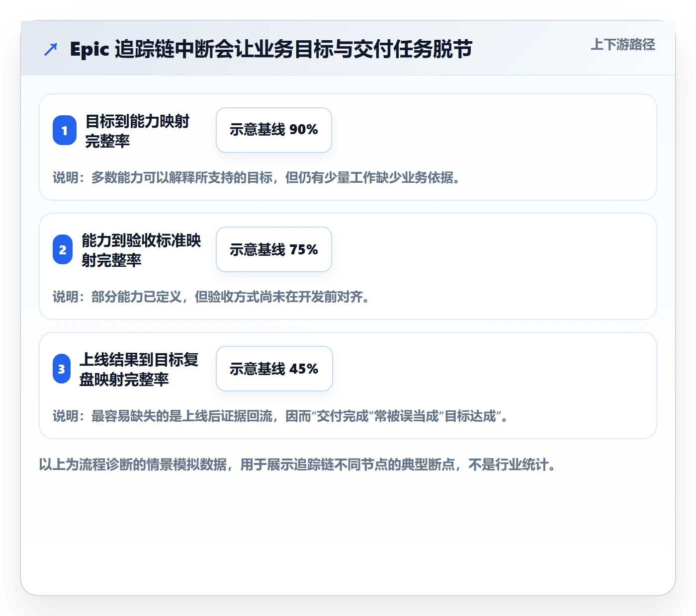696x616 pixels.
Task: Click the 上线结果到目标复盘映射完整率 title
Action: pos(139,369)
